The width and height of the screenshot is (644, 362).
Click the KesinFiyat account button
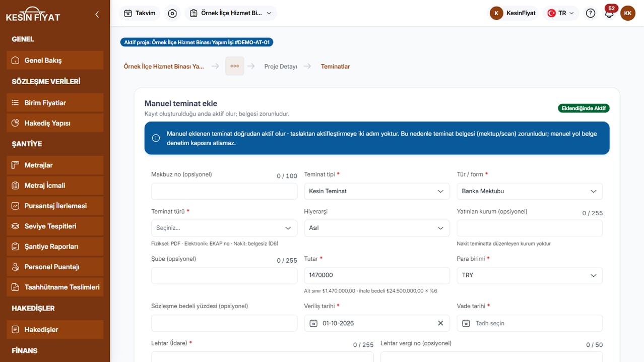click(x=513, y=13)
